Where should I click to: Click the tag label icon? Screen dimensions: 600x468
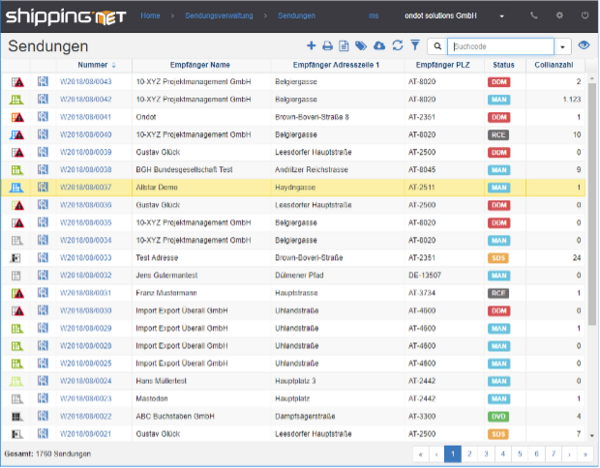pyautogui.click(x=361, y=46)
